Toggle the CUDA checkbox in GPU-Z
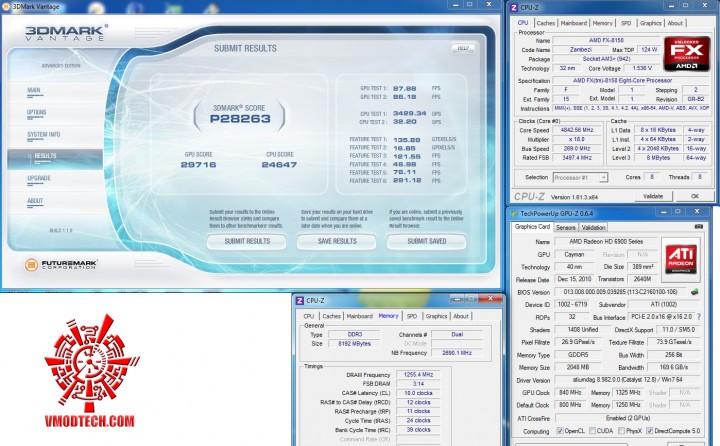Screen dimensions: 720x446 pos(593,431)
